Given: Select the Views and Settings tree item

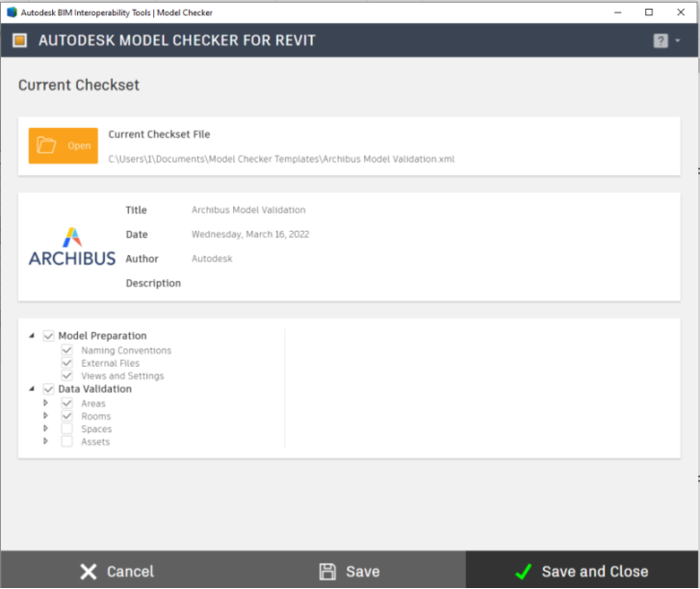Looking at the screenshot, I should pyautogui.click(x=122, y=376).
